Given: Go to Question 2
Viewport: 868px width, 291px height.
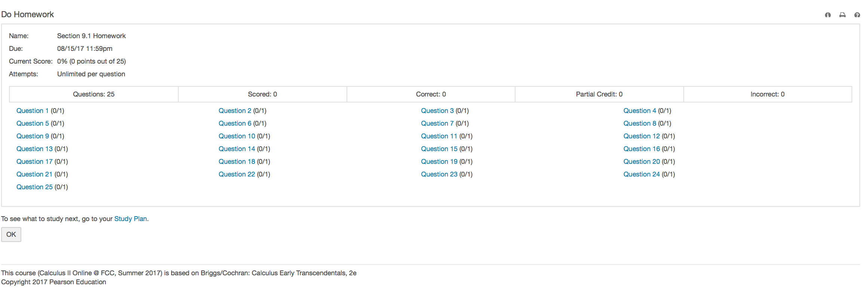Looking at the screenshot, I should point(235,111).
